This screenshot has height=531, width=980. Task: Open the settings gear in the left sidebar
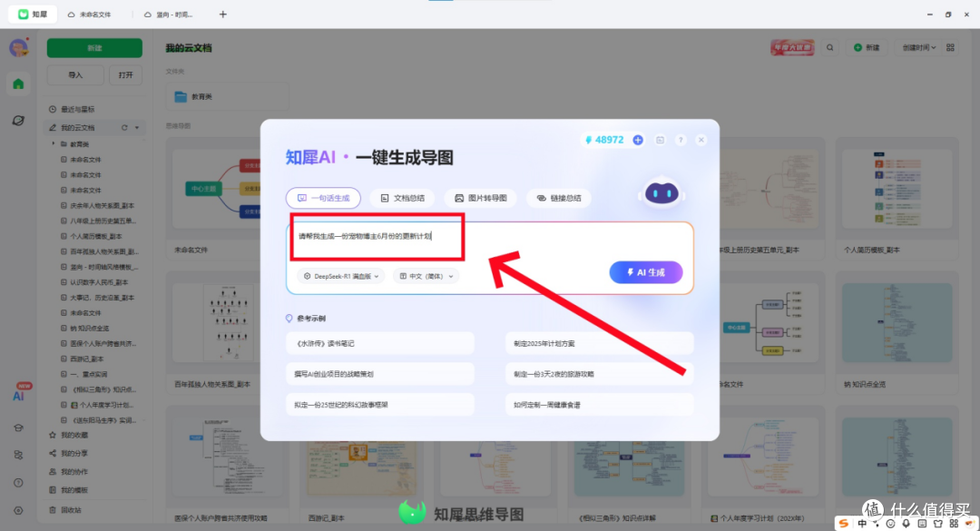pyautogui.click(x=18, y=510)
